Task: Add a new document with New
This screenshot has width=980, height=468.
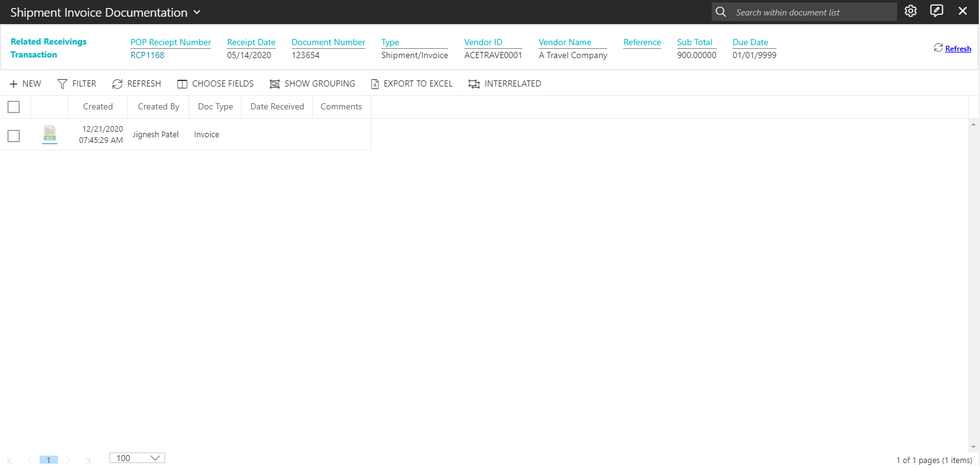Action: (25, 83)
